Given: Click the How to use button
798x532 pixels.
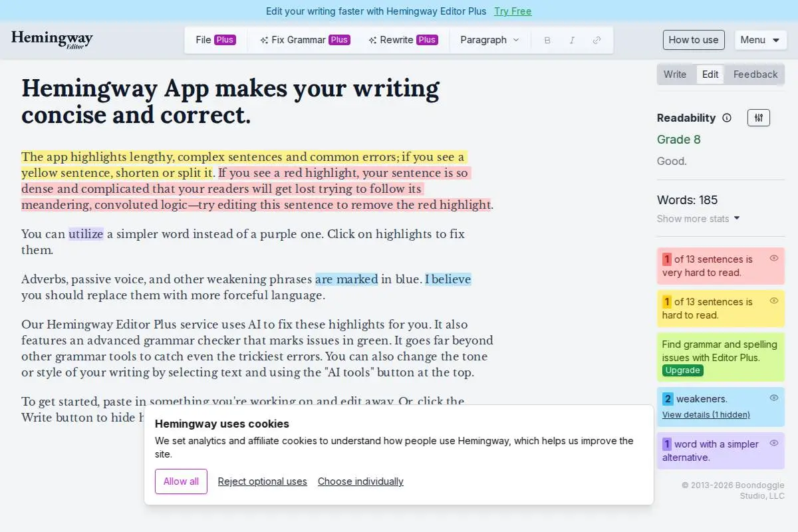Looking at the screenshot, I should pos(694,40).
